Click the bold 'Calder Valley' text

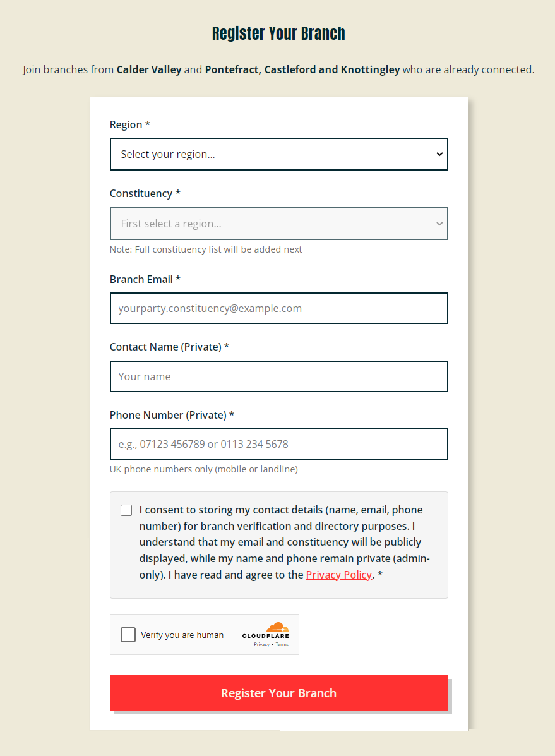tap(149, 69)
